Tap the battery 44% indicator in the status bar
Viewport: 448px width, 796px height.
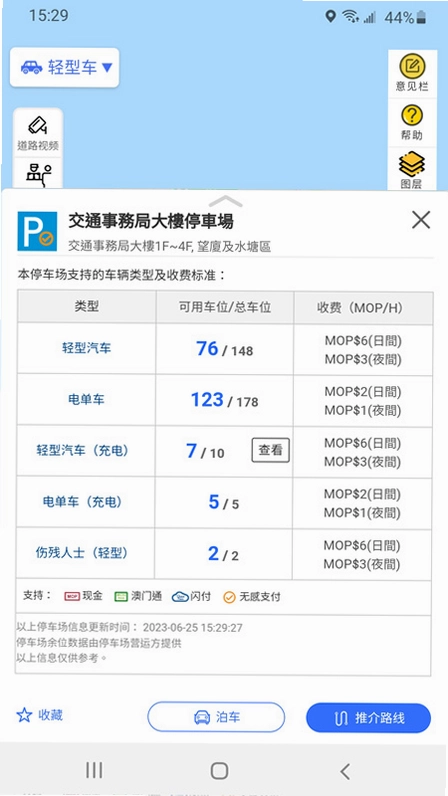coord(406,18)
